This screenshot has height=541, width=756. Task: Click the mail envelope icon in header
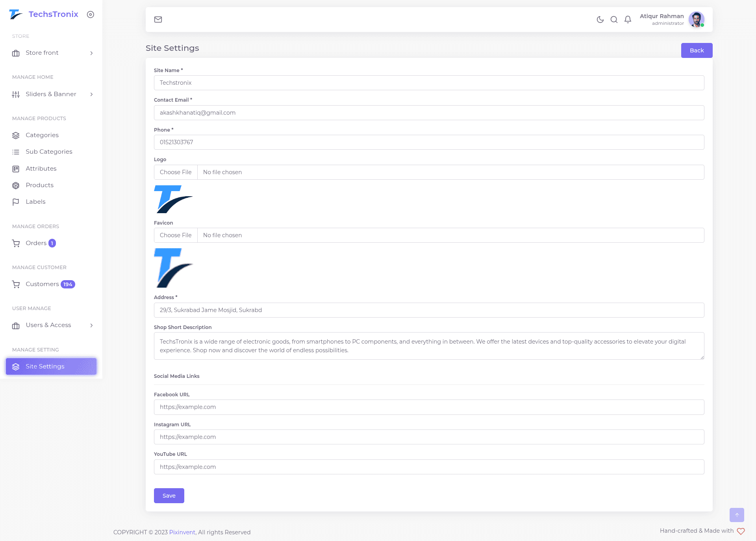158,19
